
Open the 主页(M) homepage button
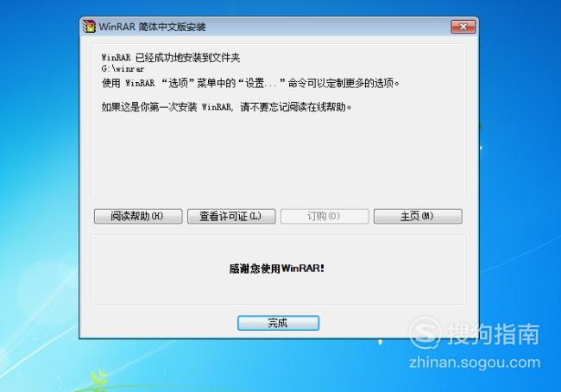click(418, 216)
